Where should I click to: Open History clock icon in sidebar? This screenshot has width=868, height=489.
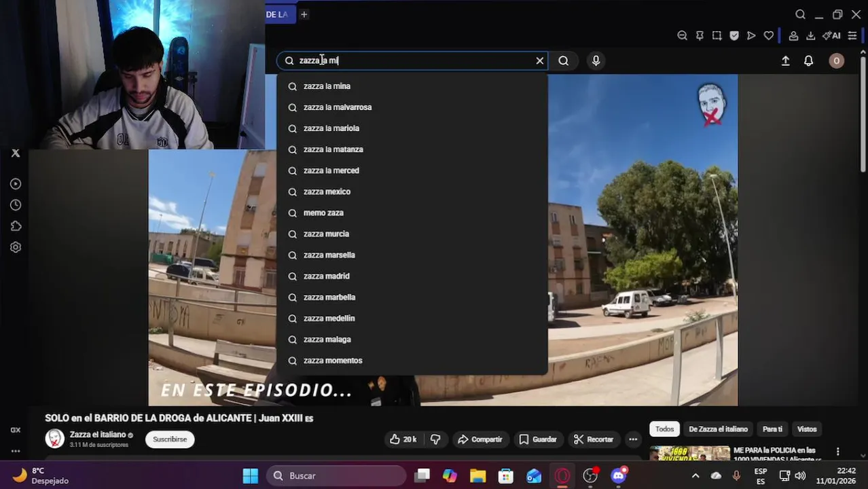tap(16, 205)
